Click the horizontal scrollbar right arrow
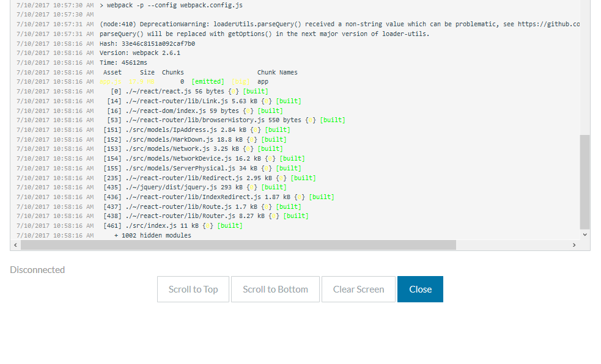Viewport: 601px width, 364px height. (574, 245)
